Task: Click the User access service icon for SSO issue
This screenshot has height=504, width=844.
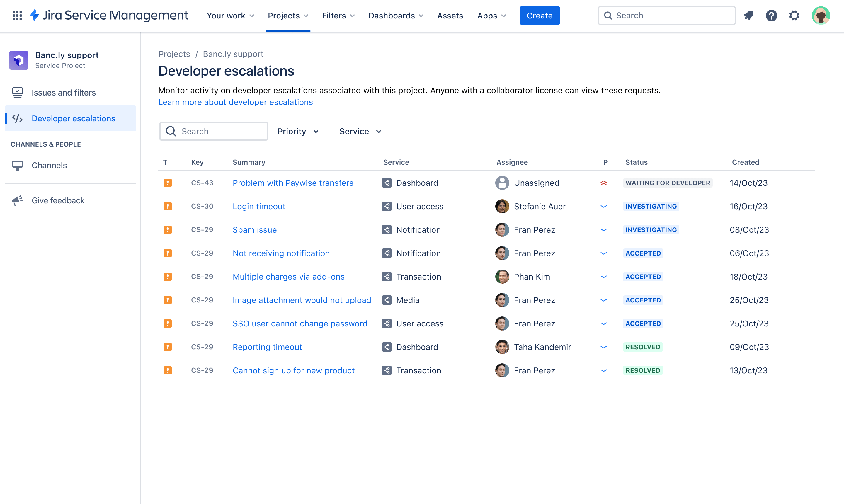Action: 387,323
